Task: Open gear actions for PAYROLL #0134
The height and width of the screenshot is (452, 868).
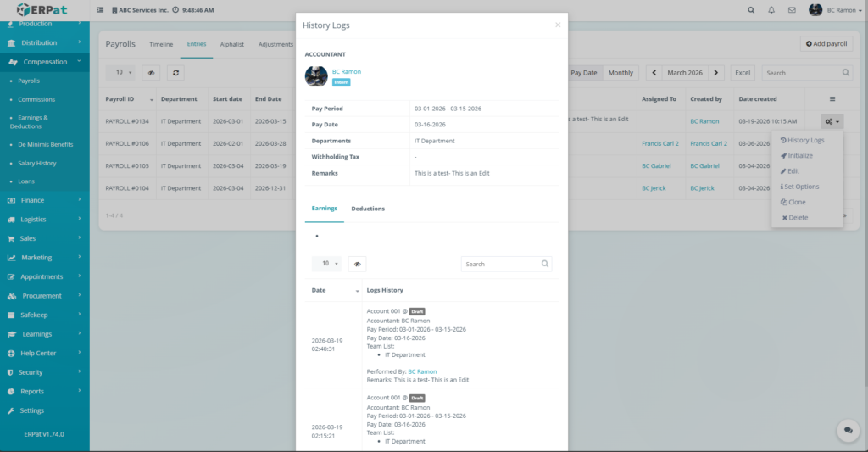Action: pos(832,121)
